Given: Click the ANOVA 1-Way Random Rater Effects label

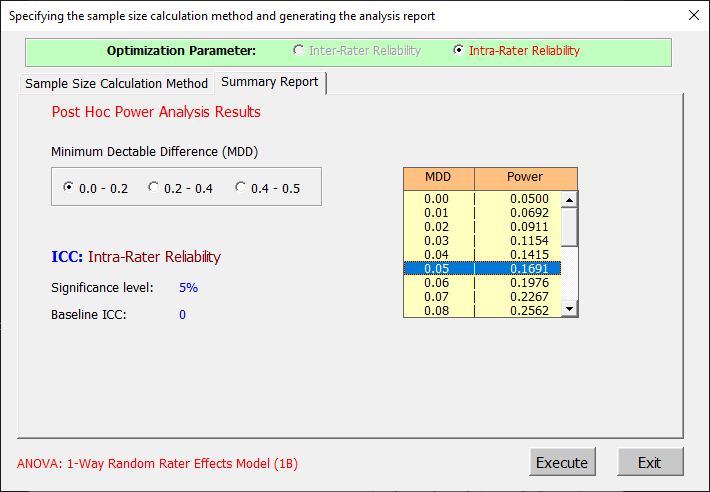Looking at the screenshot, I should [158, 463].
